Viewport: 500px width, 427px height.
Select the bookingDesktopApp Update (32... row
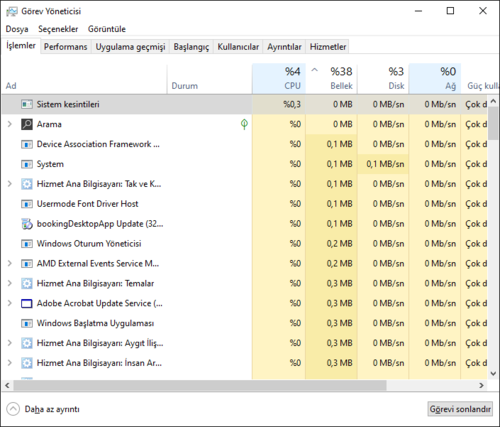(245, 224)
